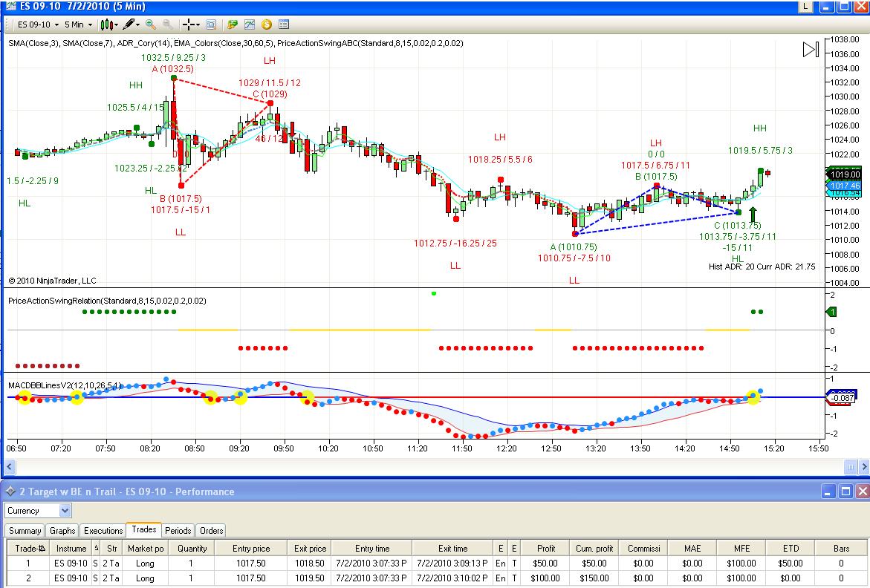This screenshot has width=870, height=588.
Task: Click the chart horizontal scrollbar left arrow
Action: (10, 467)
